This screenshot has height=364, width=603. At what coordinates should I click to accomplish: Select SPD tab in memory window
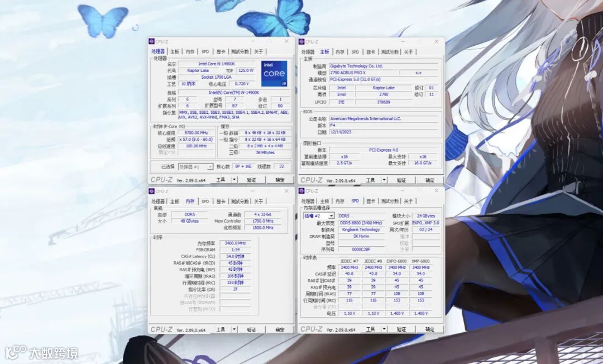pos(205,202)
